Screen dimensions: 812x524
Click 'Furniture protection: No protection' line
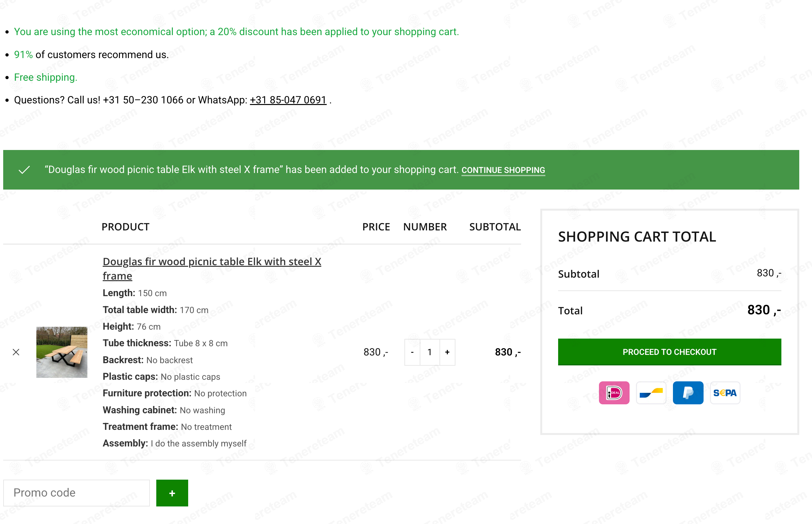coord(174,393)
